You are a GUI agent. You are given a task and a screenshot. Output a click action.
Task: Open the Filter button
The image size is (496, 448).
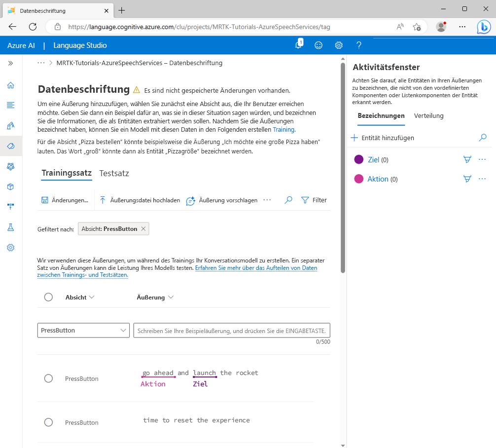(x=314, y=200)
